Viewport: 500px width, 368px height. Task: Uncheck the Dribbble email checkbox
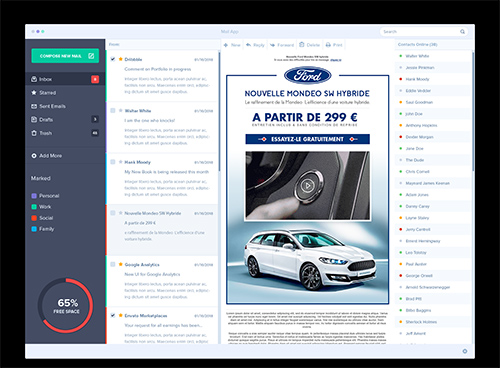coord(113,59)
